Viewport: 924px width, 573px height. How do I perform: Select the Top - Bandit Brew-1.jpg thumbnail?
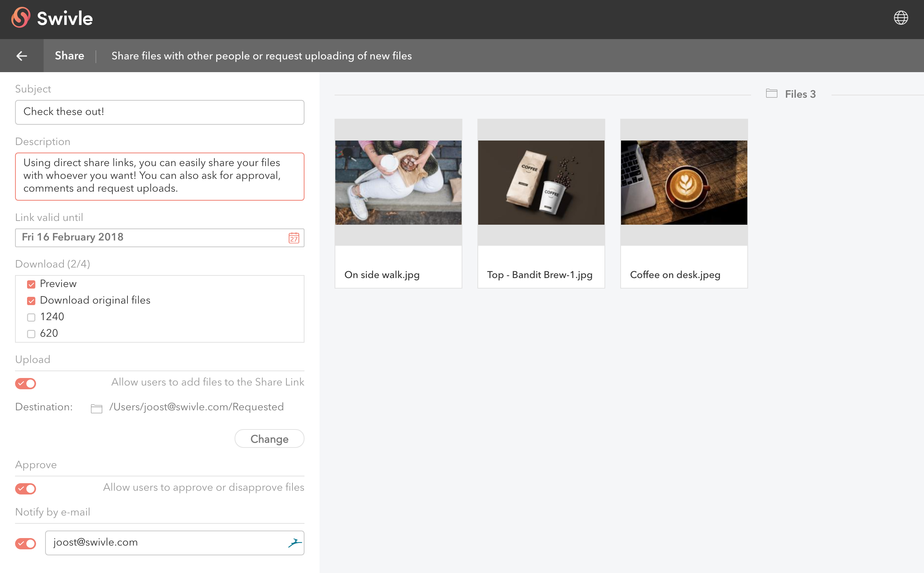coord(541,183)
